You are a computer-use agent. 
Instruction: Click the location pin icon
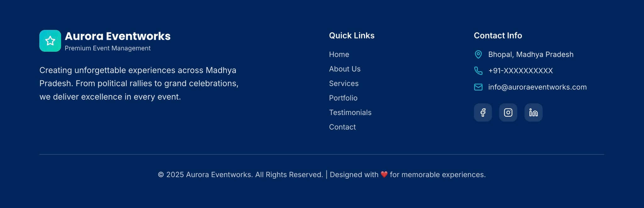(x=478, y=55)
